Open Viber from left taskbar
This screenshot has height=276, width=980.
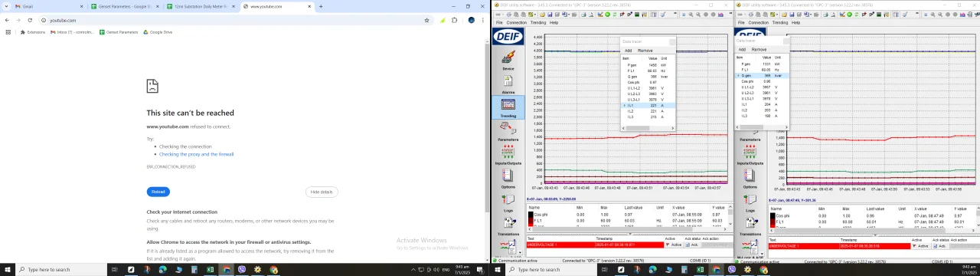[x=242, y=270]
